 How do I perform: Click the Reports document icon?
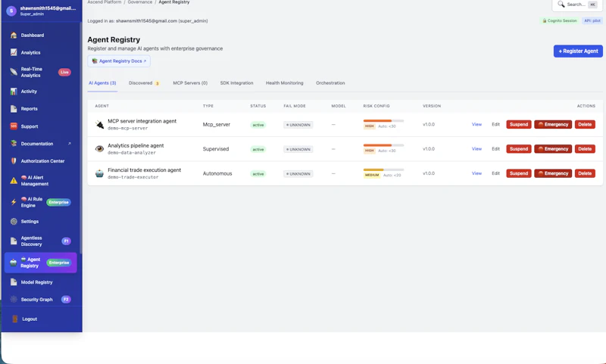(x=14, y=109)
